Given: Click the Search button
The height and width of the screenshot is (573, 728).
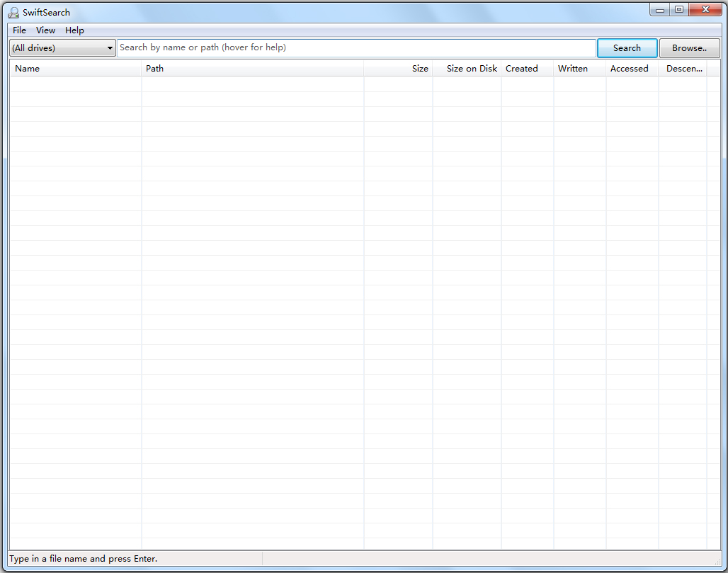Looking at the screenshot, I should pyautogui.click(x=627, y=48).
